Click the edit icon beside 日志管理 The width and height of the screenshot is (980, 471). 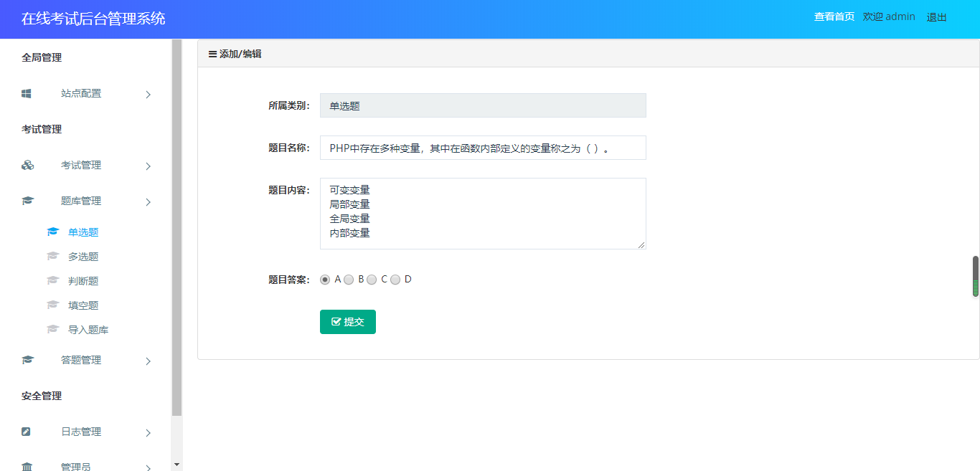[x=27, y=432]
